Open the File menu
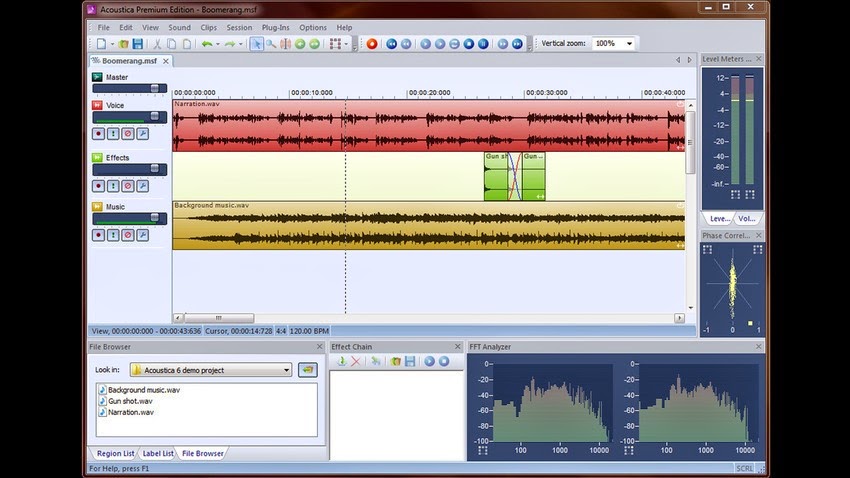Image resolution: width=850 pixels, height=478 pixels. [x=104, y=28]
